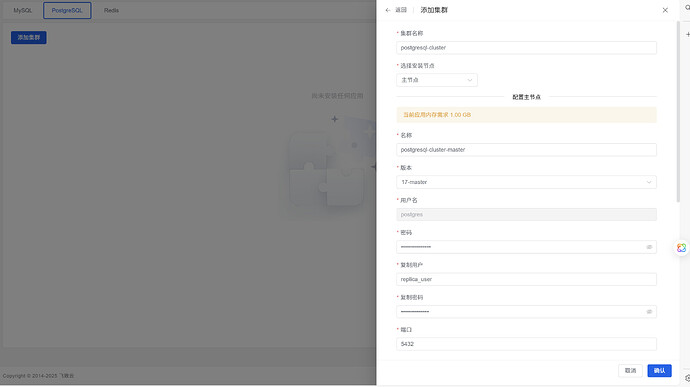Switch to the MySQL tab

(22, 11)
